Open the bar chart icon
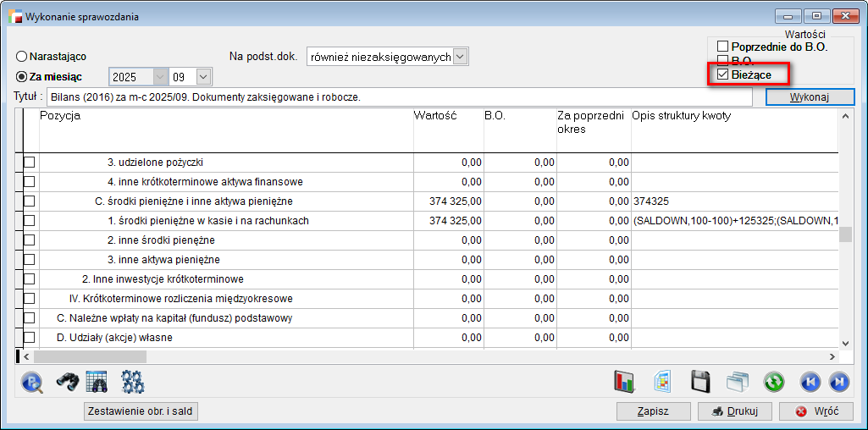 [625, 382]
